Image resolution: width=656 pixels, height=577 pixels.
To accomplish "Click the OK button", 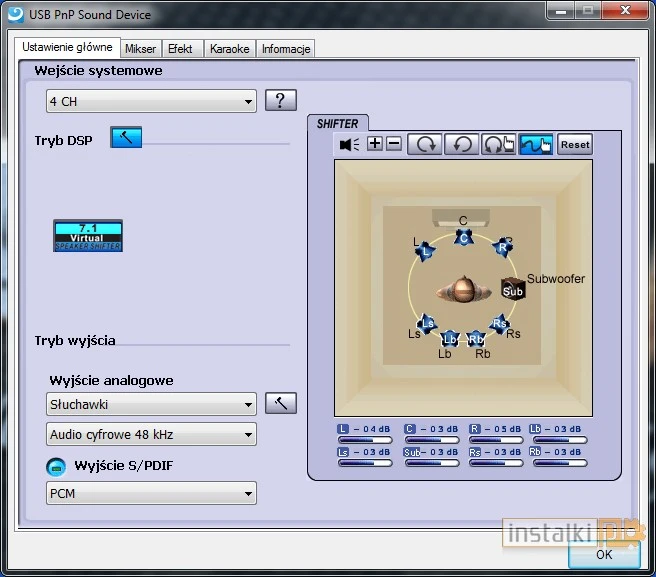I will coord(604,553).
